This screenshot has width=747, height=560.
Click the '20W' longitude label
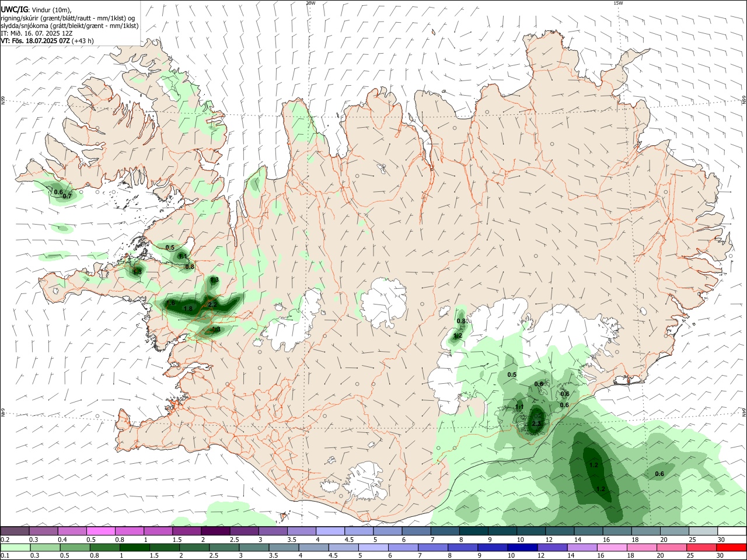[310, 3]
